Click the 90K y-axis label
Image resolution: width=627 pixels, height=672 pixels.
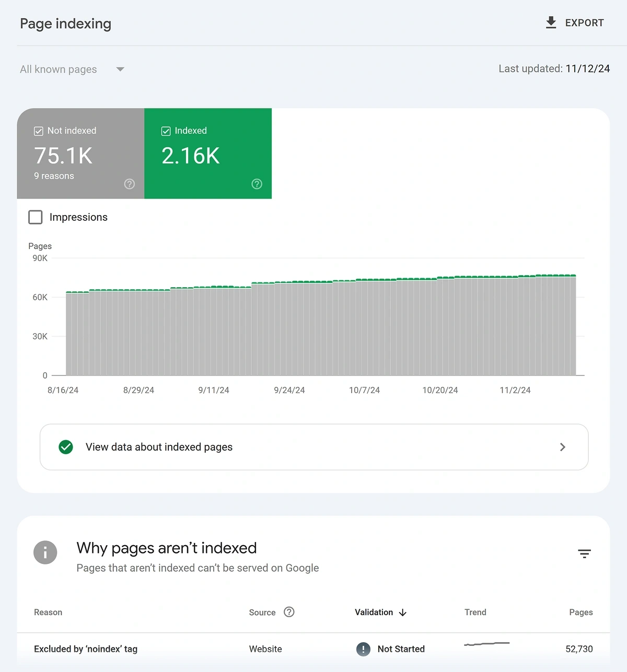40,258
